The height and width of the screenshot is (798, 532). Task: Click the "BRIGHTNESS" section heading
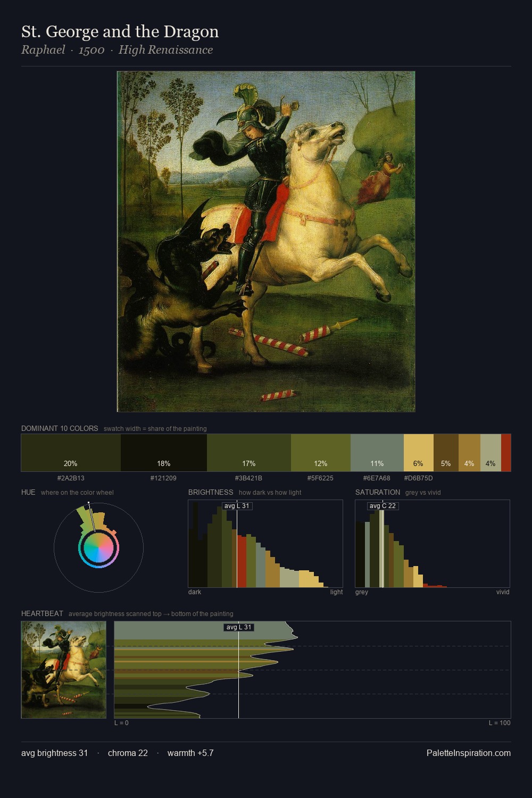211,492
